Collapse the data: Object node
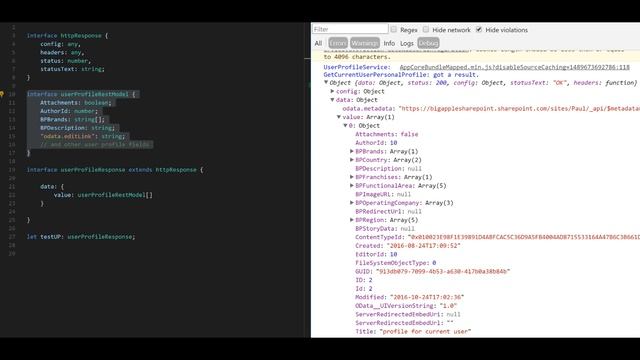The image size is (640, 360). click(x=333, y=100)
